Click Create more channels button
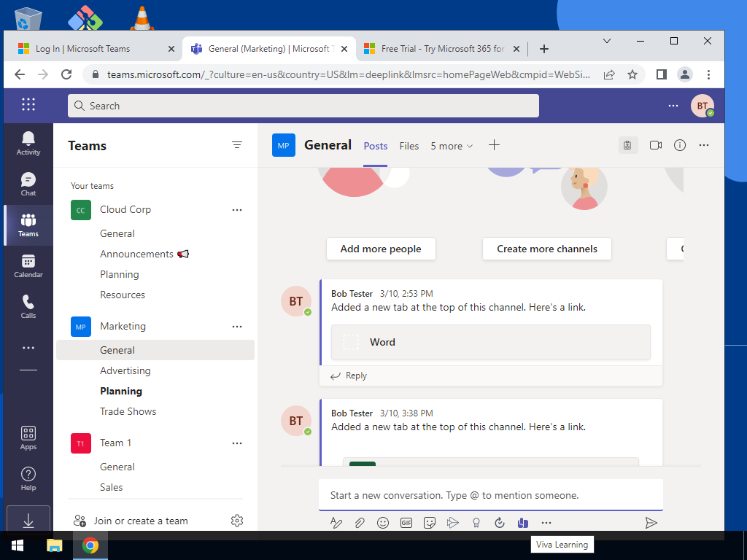 (547, 249)
